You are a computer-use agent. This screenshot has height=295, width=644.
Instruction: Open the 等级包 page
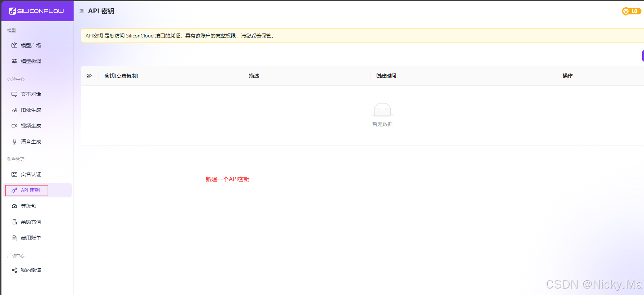coord(28,206)
